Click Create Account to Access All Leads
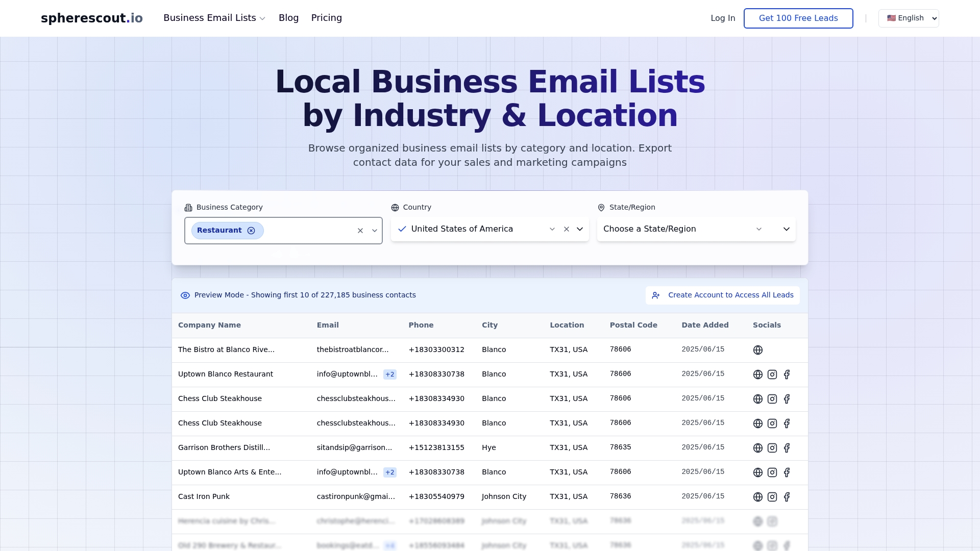The image size is (980, 551). (723, 295)
